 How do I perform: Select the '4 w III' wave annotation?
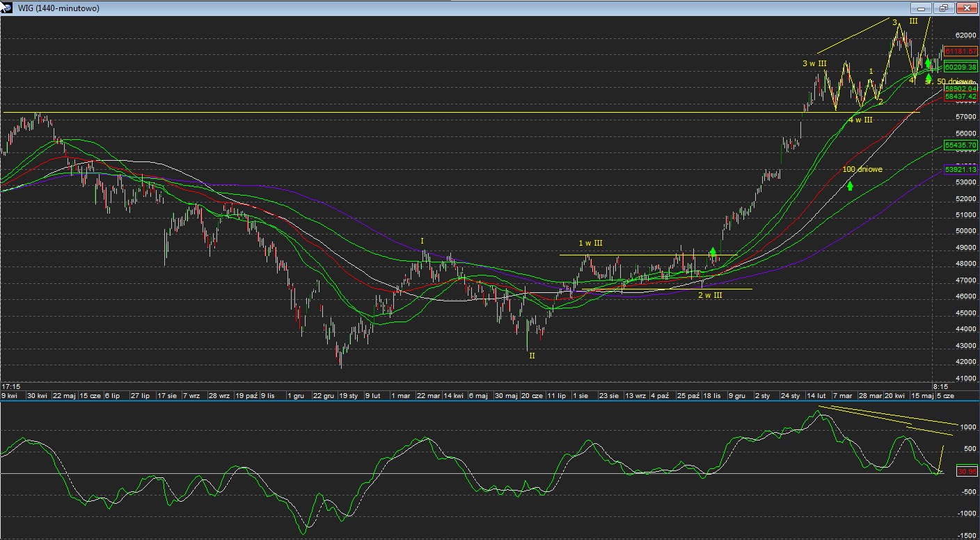[860, 120]
